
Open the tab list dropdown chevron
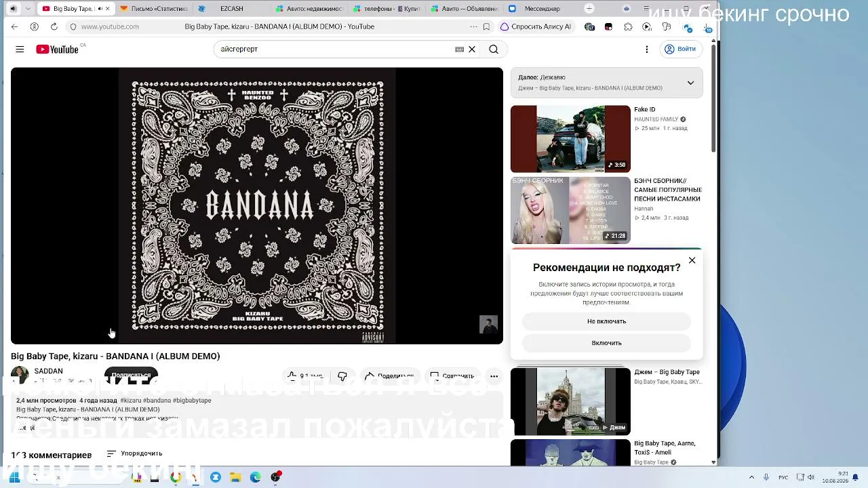click(28, 9)
